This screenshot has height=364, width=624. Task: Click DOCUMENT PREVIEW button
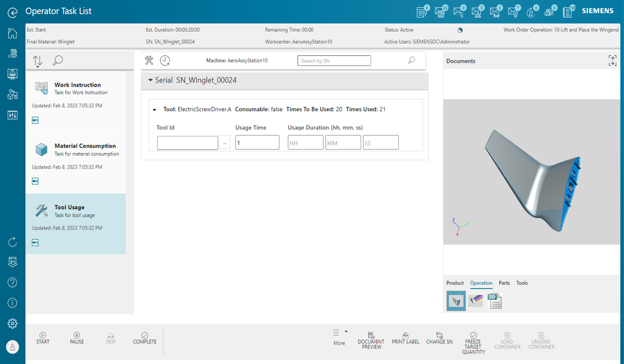pos(371,340)
